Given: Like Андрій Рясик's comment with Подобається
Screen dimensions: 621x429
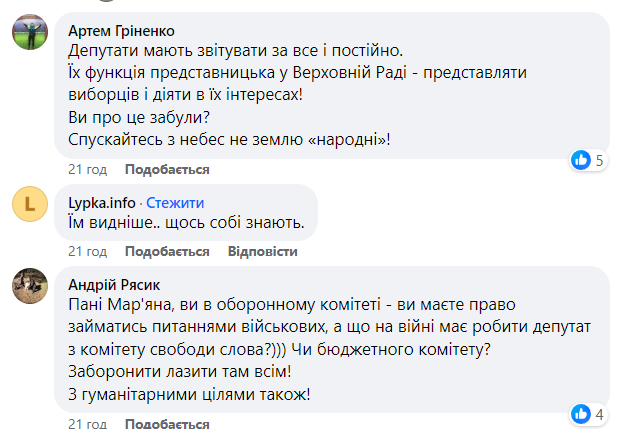Looking at the screenshot, I should [x=167, y=423].
